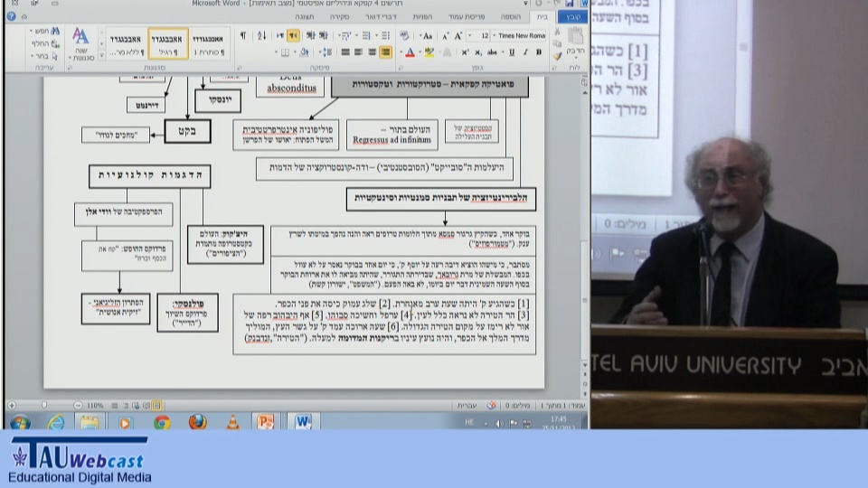Click the Sort (A-Z) icon in ribbon
This screenshot has width=868, height=488.
tap(261, 35)
